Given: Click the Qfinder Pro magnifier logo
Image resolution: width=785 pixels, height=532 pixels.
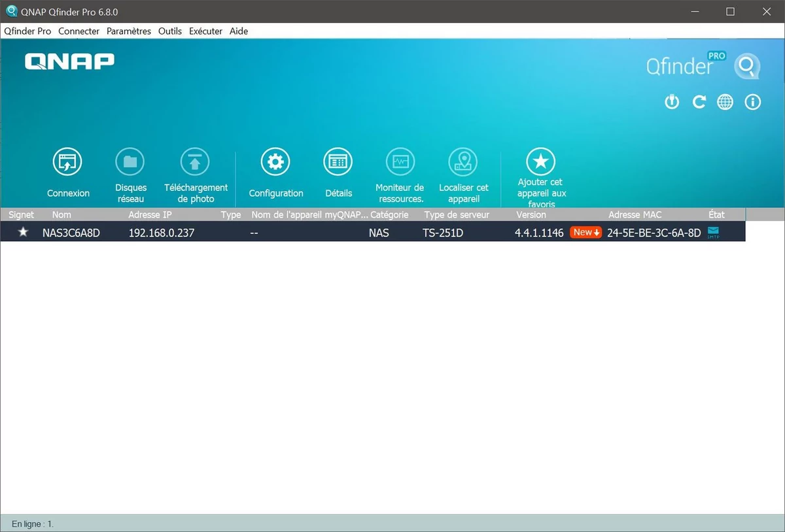Looking at the screenshot, I should click(x=747, y=66).
